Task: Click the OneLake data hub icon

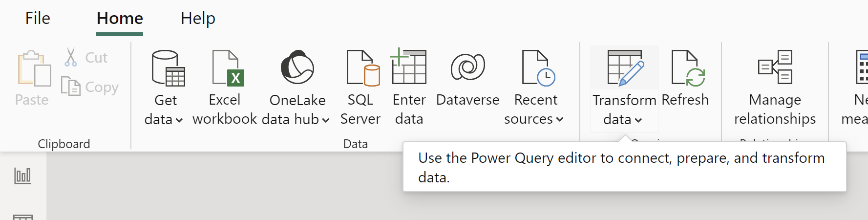Action: point(297,67)
